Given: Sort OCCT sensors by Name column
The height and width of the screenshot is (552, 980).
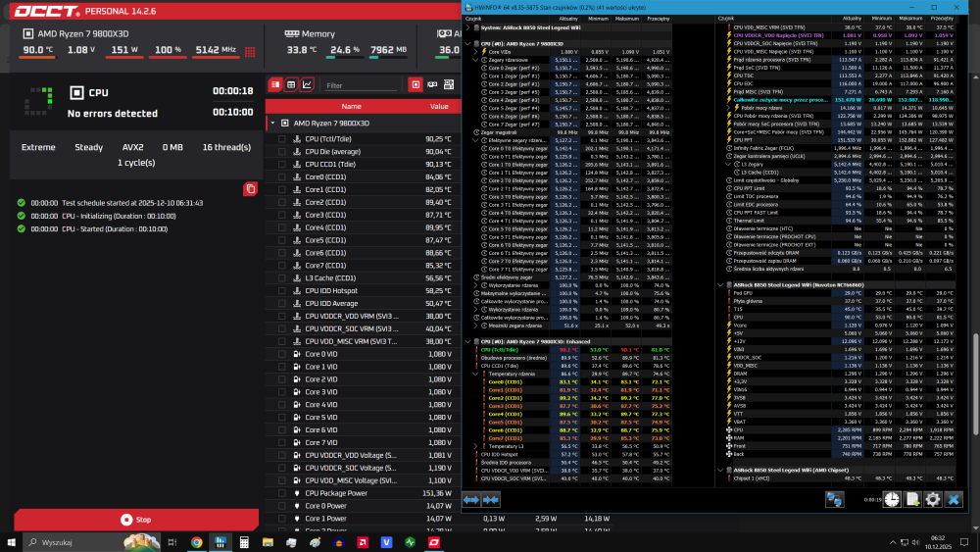Looking at the screenshot, I should [x=350, y=106].
